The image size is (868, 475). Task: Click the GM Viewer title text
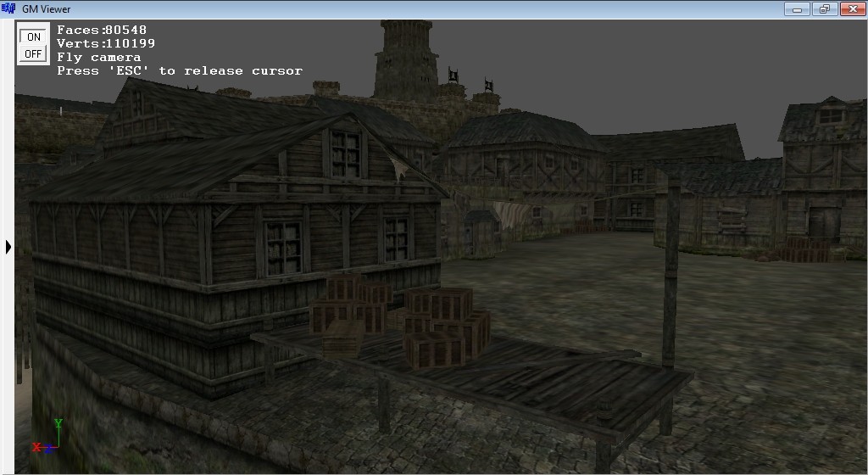(x=46, y=8)
